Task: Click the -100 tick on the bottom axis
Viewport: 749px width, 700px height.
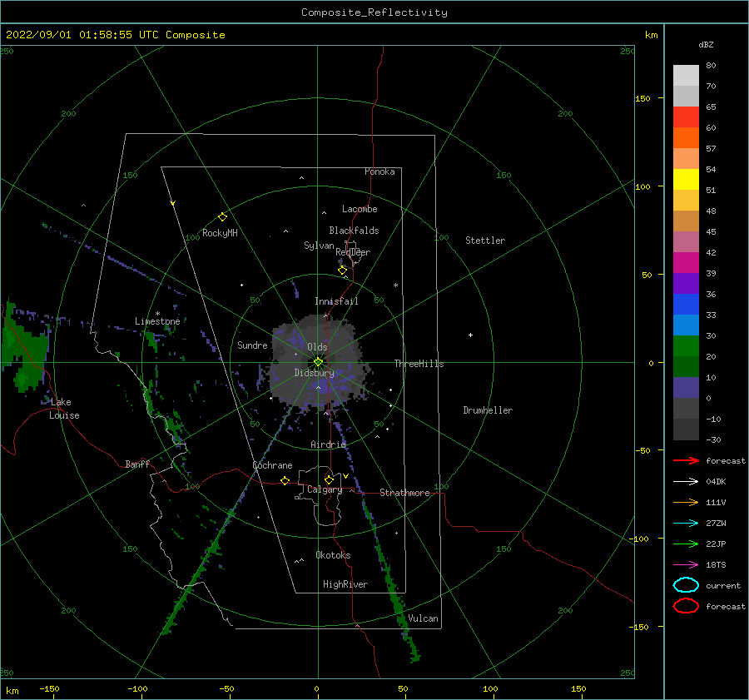Action: [x=137, y=688]
